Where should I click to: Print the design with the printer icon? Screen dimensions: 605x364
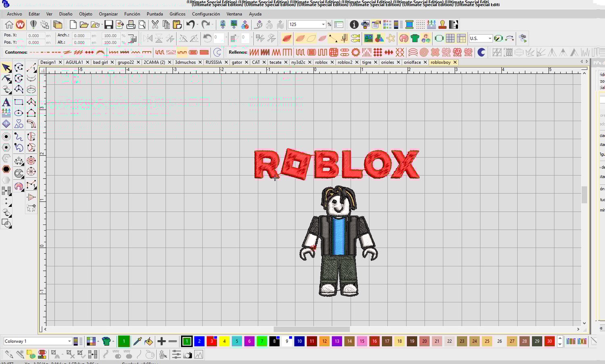pyautogui.click(x=131, y=25)
